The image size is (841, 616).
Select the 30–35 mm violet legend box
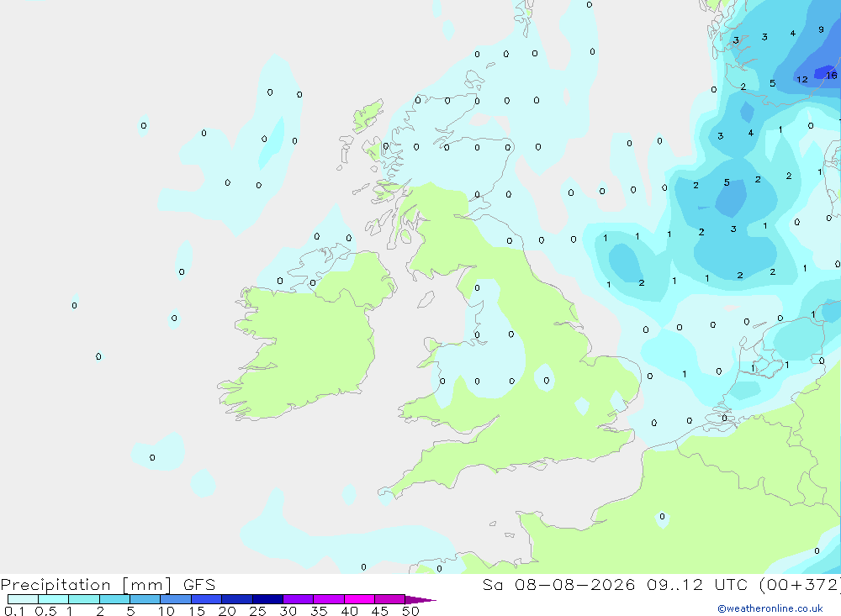(299, 599)
